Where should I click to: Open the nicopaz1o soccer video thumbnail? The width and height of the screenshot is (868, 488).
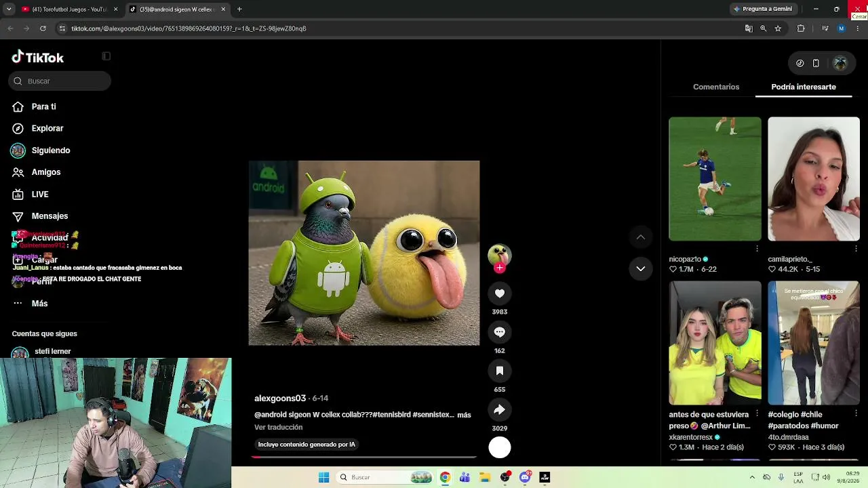tap(715, 179)
